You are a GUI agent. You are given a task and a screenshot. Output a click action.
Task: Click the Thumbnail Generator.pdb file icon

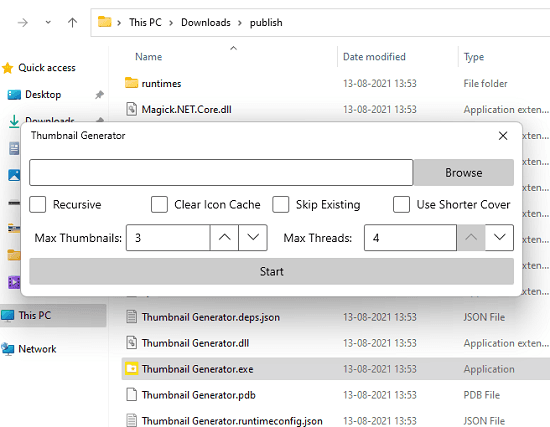[x=132, y=395]
